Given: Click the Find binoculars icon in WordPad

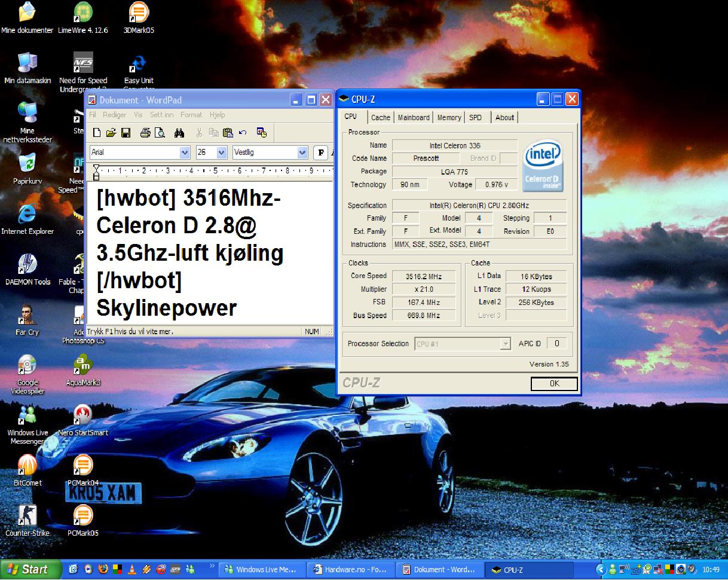Looking at the screenshot, I should click(x=179, y=133).
